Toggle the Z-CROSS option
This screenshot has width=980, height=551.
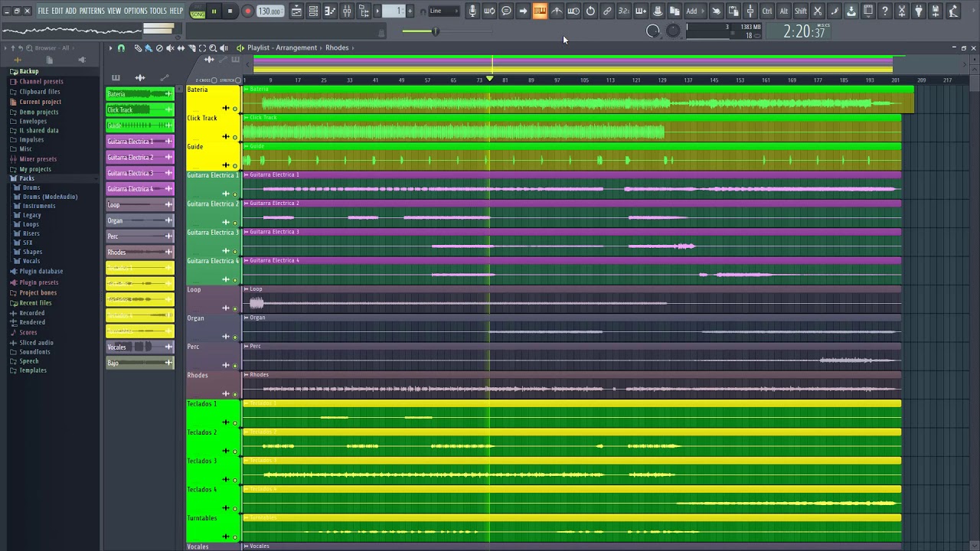(214, 80)
